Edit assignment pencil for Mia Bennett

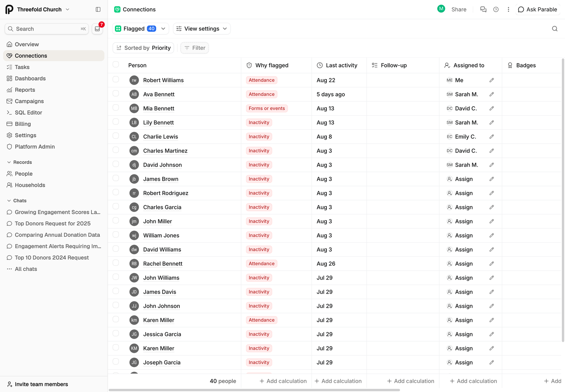[492, 108]
